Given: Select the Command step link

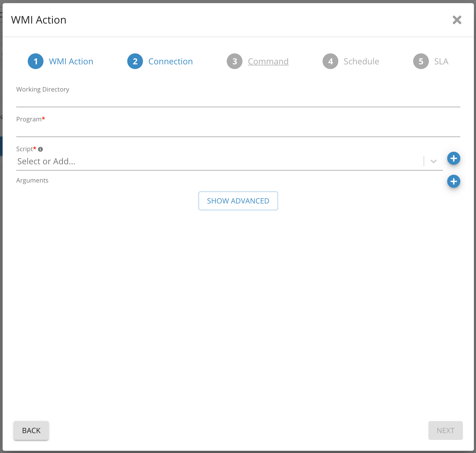Looking at the screenshot, I should point(268,61).
